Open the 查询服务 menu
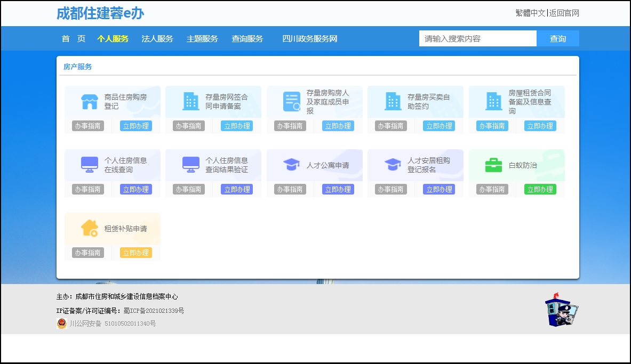Image resolution: width=631 pixels, height=364 pixels. pyautogui.click(x=247, y=38)
